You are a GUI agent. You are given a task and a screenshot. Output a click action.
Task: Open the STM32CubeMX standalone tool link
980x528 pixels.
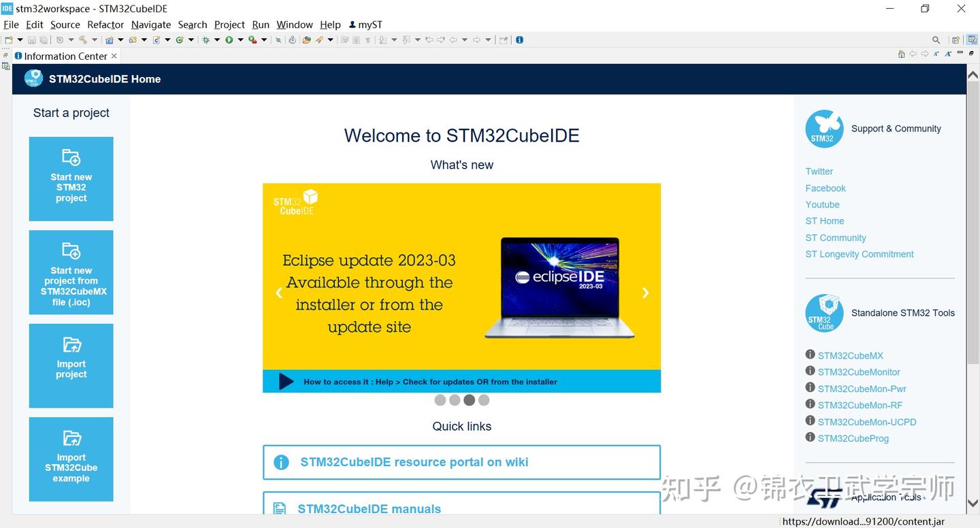click(851, 355)
